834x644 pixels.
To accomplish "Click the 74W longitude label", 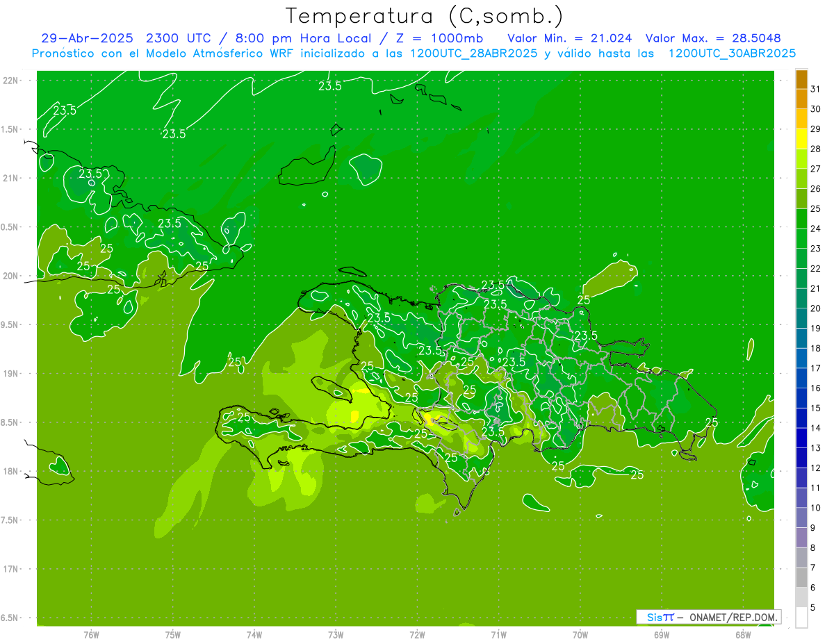I will coord(254,635).
